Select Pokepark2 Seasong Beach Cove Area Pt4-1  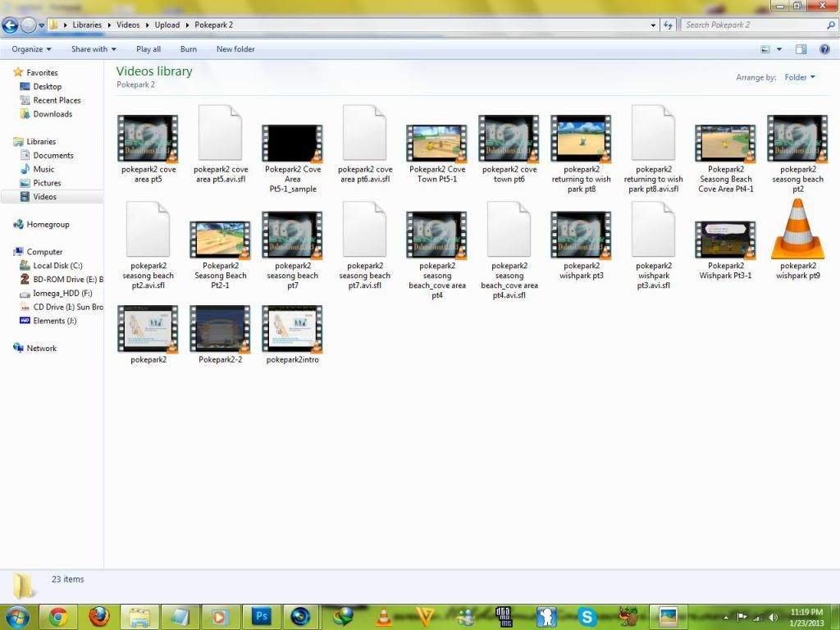(726, 158)
